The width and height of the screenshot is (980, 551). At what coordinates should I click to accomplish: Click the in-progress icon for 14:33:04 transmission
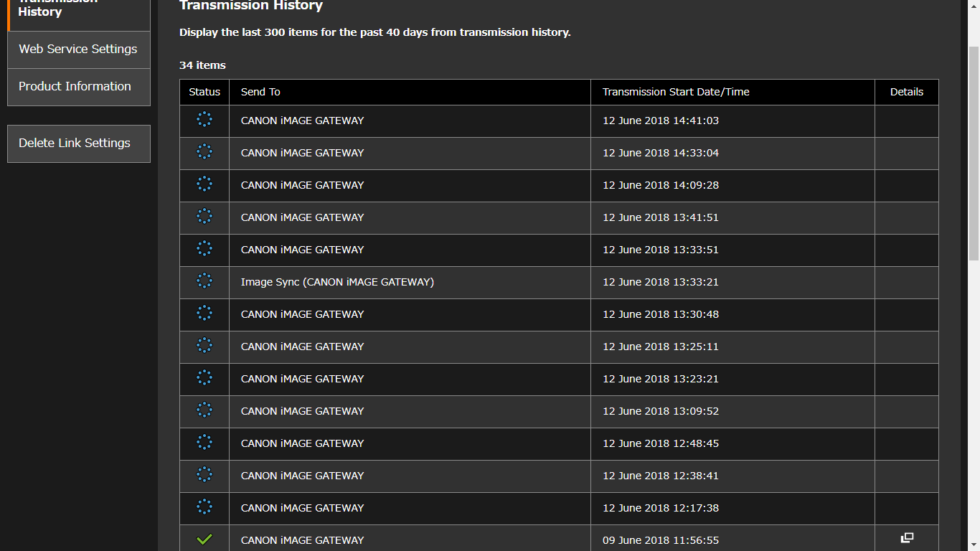click(x=204, y=152)
